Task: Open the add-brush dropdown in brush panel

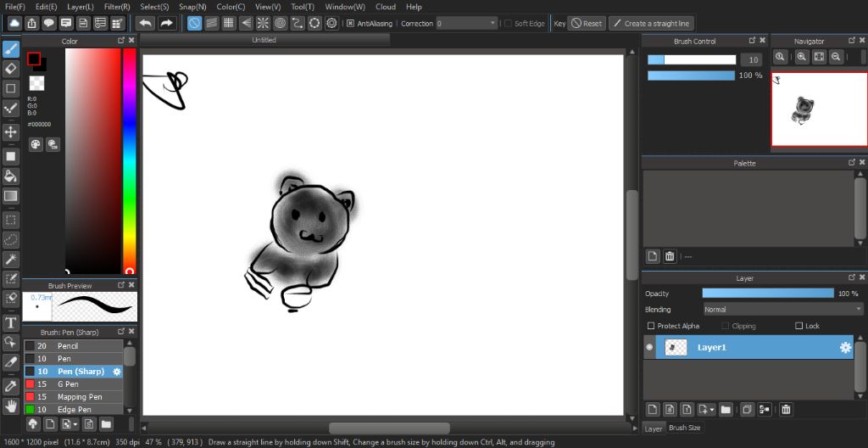Action: point(75,425)
